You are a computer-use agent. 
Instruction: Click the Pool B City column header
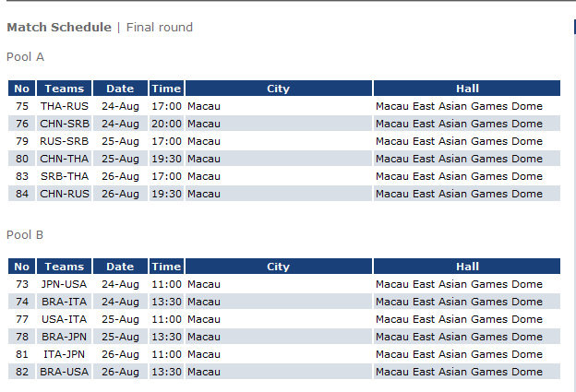click(278, 267)
